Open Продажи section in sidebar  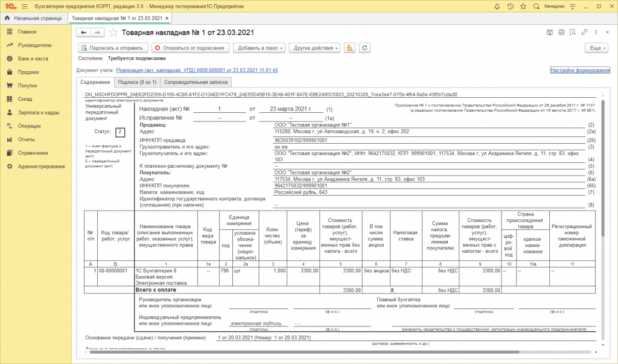coord(28,72)
